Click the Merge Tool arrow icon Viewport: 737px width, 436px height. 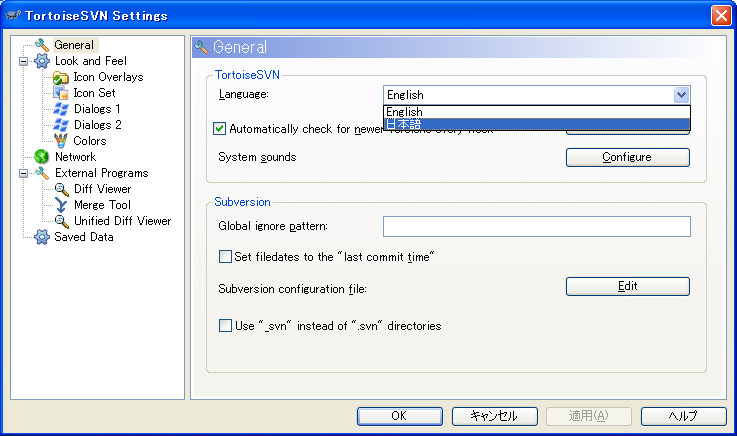coord(61,205)
